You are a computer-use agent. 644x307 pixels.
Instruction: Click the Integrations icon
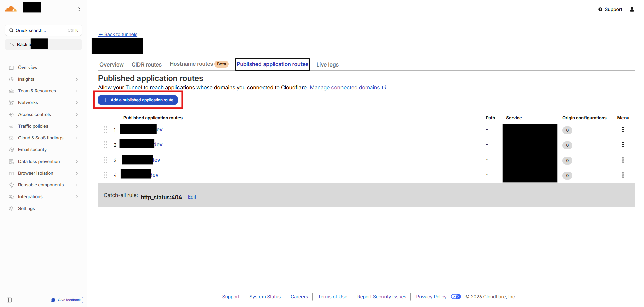11,197
